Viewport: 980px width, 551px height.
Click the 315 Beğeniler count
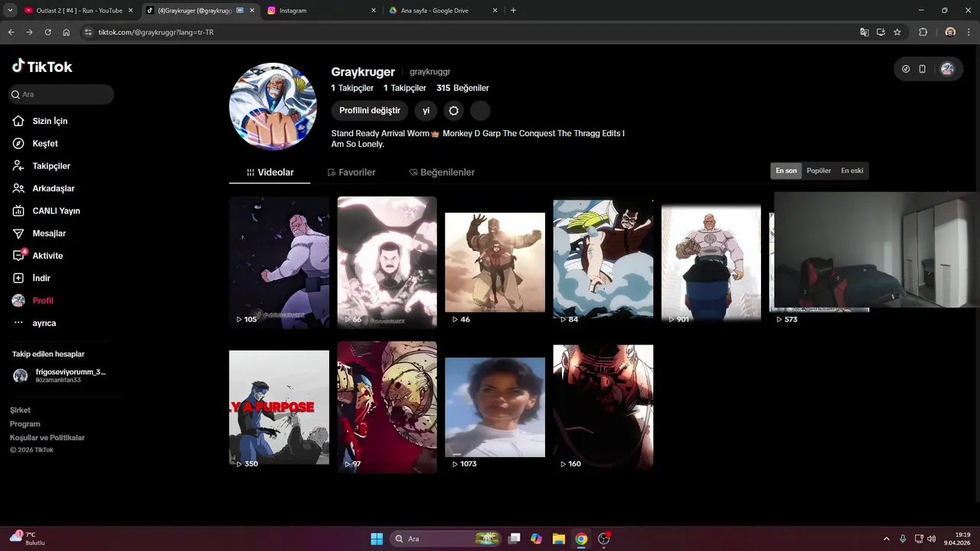click(462, 88)
